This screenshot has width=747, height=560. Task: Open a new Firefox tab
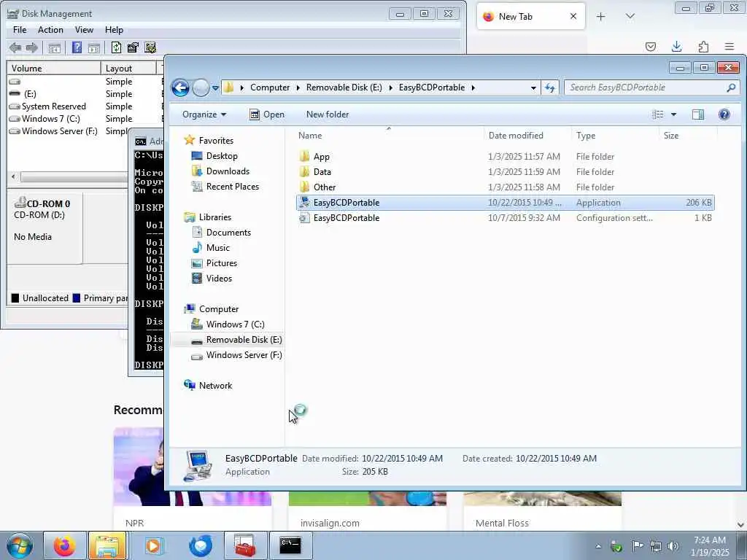[601, 17]
